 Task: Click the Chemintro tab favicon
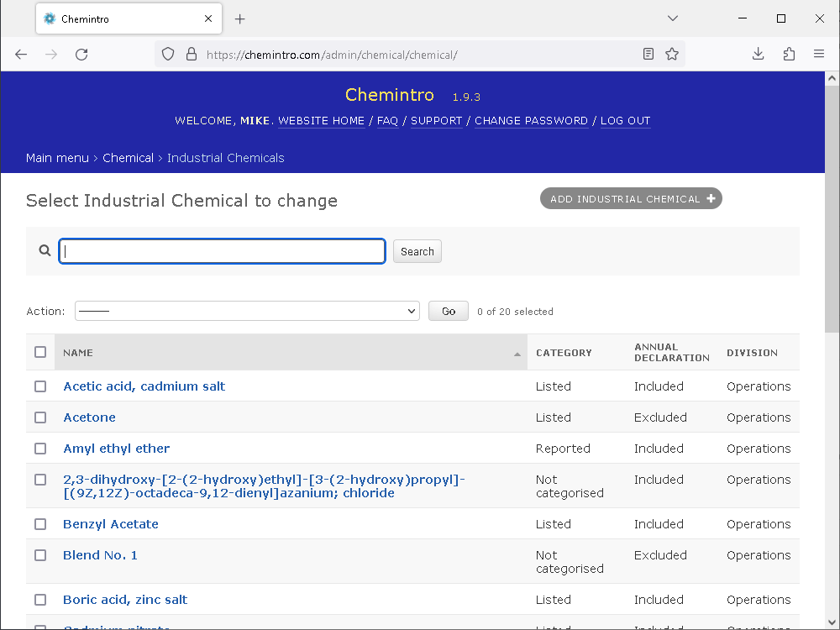tap(50, 18)
